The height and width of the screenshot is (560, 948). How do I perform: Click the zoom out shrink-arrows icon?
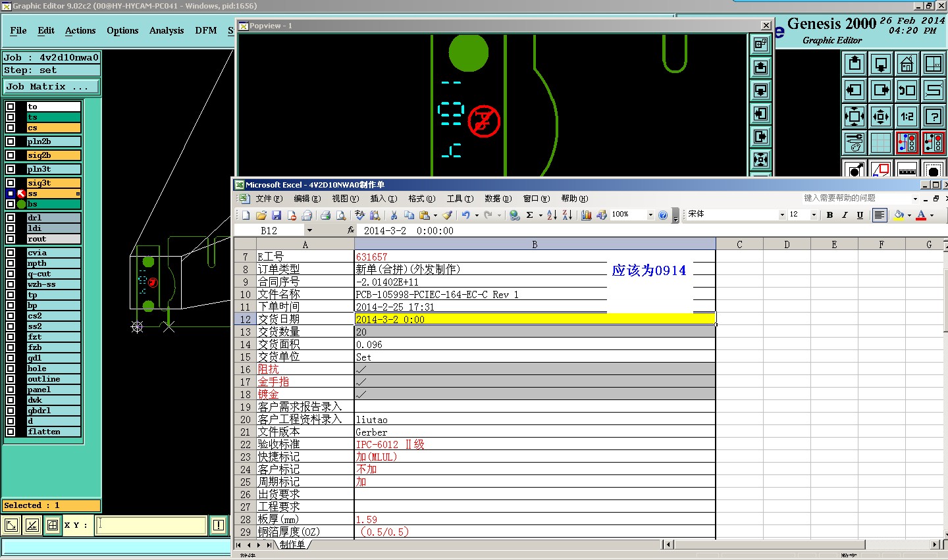click(881, 116)
